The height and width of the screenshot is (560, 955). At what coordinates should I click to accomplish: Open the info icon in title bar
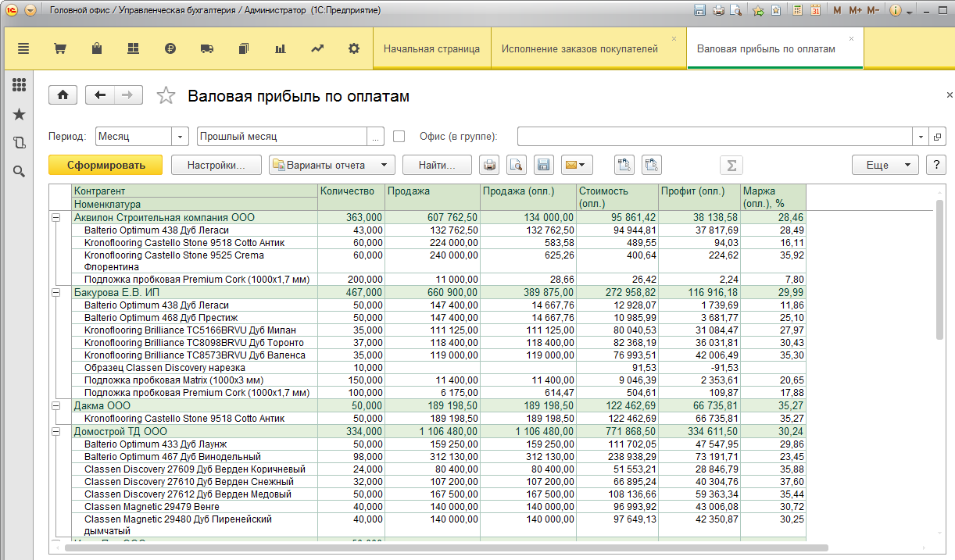pyautogui.click(x=896, y=11)
